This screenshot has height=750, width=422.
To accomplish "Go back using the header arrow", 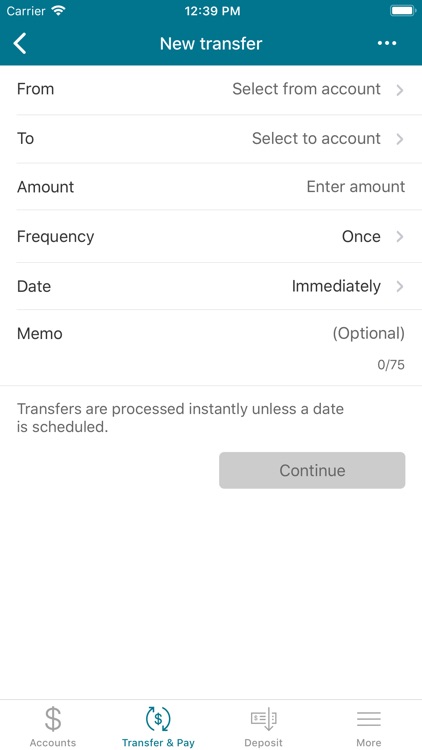I will pos(20,44).
